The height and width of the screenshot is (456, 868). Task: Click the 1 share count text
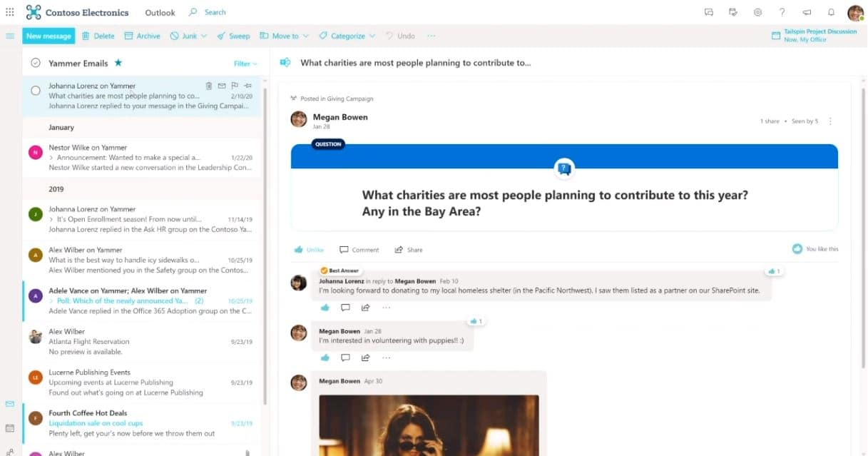pyautogui.click(x=770, y=121)
